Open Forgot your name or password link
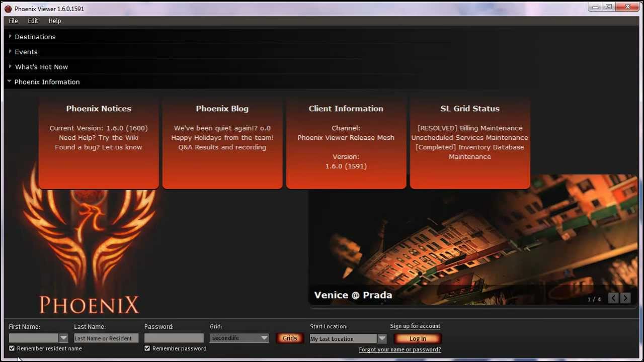The image size is (644, 362). (400, 349)
